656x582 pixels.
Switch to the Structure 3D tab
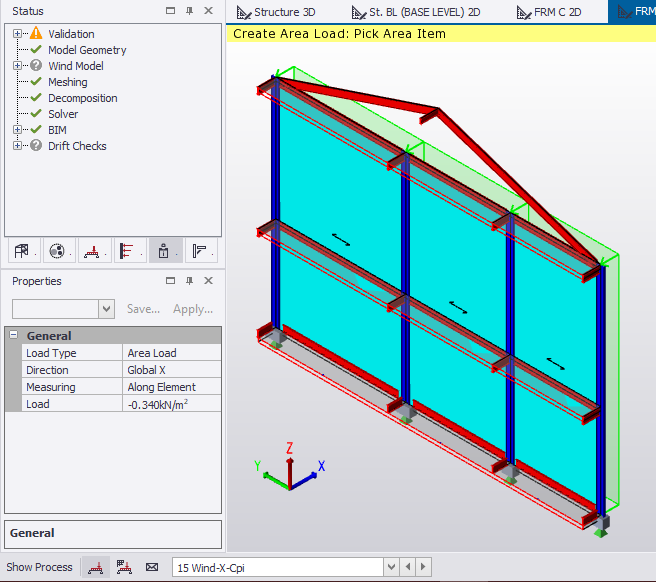click(276, 12)
